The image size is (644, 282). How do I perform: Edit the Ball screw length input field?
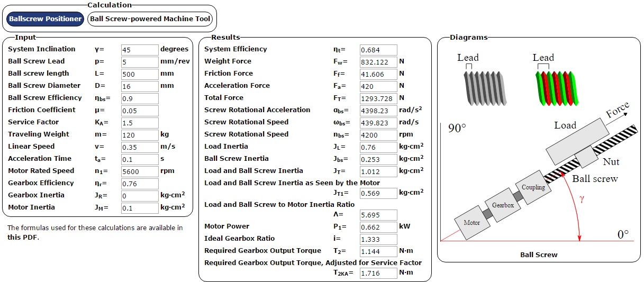(140, 74)
